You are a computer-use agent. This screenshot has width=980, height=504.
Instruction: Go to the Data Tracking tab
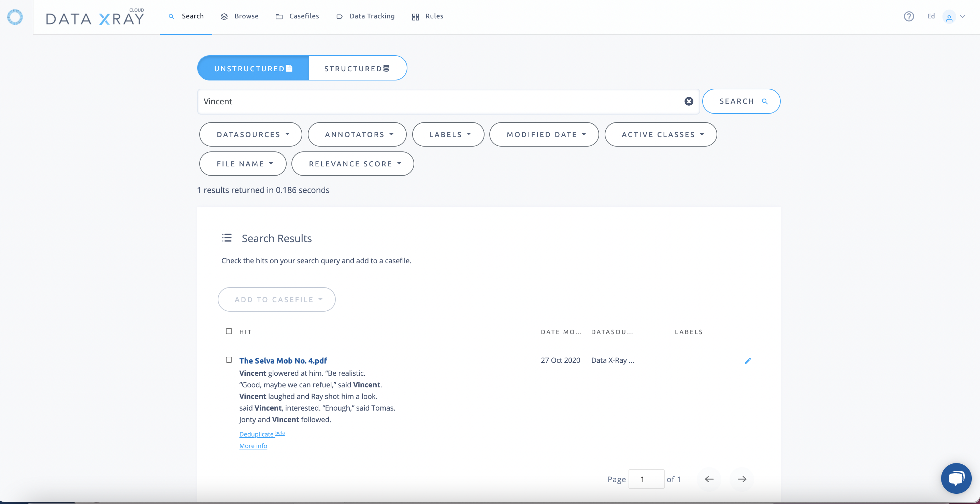[365, 16]
